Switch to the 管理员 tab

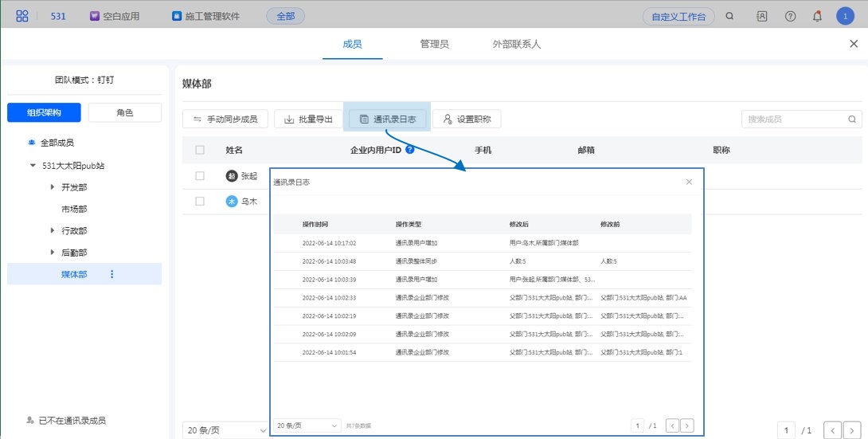[434, 45]
